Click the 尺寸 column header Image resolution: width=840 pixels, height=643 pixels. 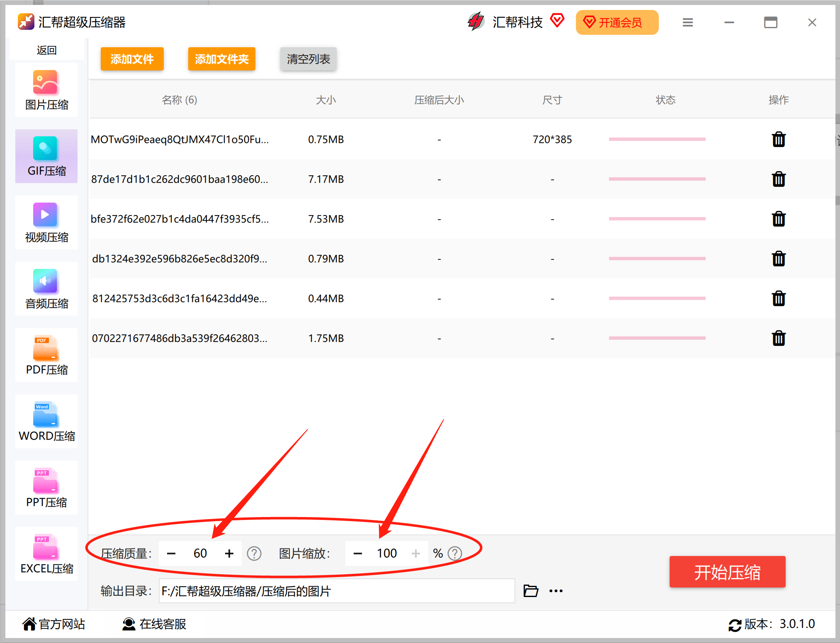[x=552, y=100]
